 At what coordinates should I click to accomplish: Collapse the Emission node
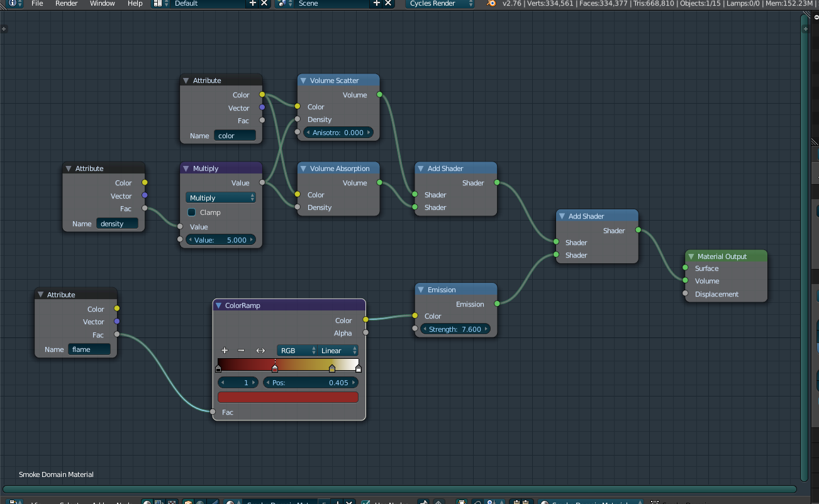[421, 290]
